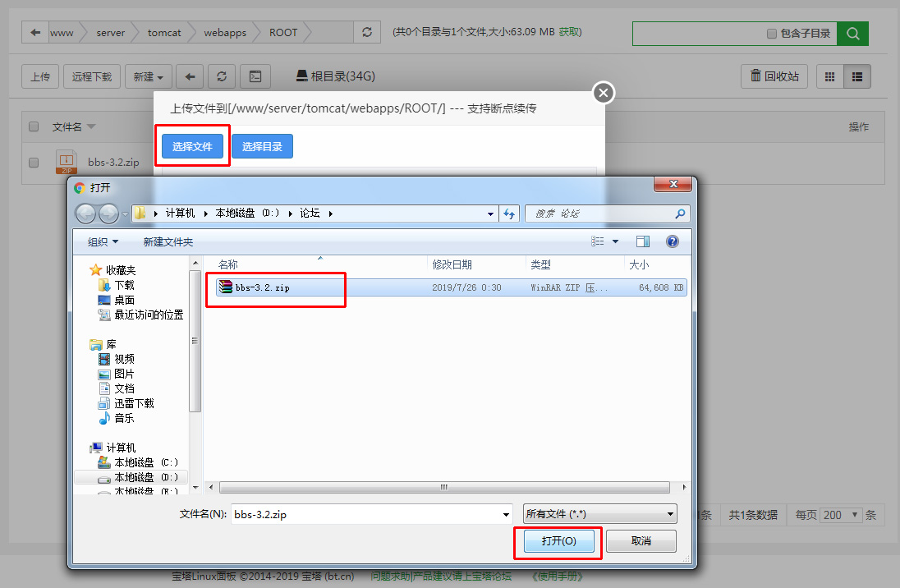The height and width of the screenshot is (588, 900).
Task: Switch to list view layout icon
Action: [856, 76]
